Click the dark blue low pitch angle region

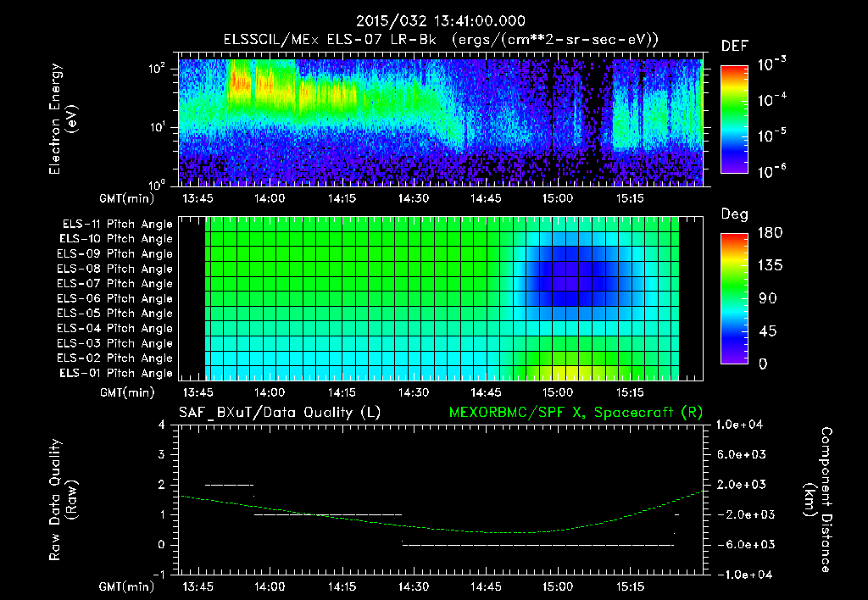point(570,277)
